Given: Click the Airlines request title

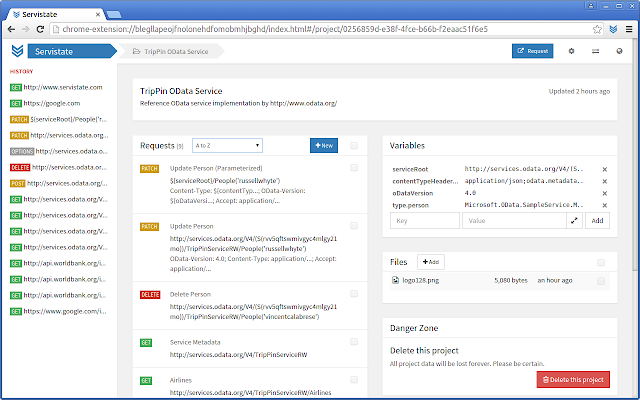Looking at the screenshot, I should click(181, 380).
